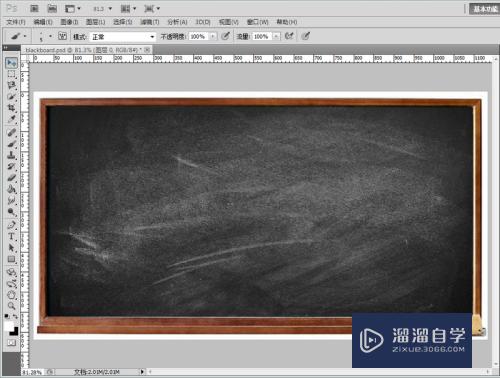
Task: Open the 窗口(W) Window menu
Action: pyautogui.click(x=257, y=22)
